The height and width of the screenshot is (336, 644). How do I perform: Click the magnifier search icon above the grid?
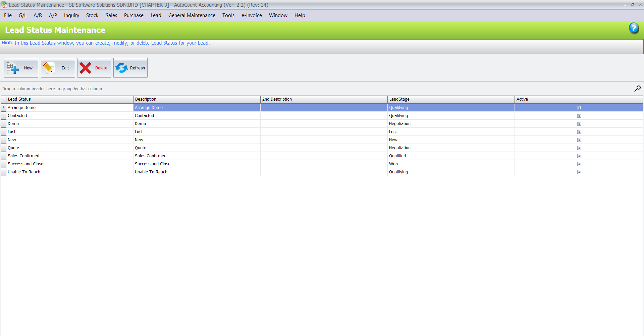[x=638, y=89]
